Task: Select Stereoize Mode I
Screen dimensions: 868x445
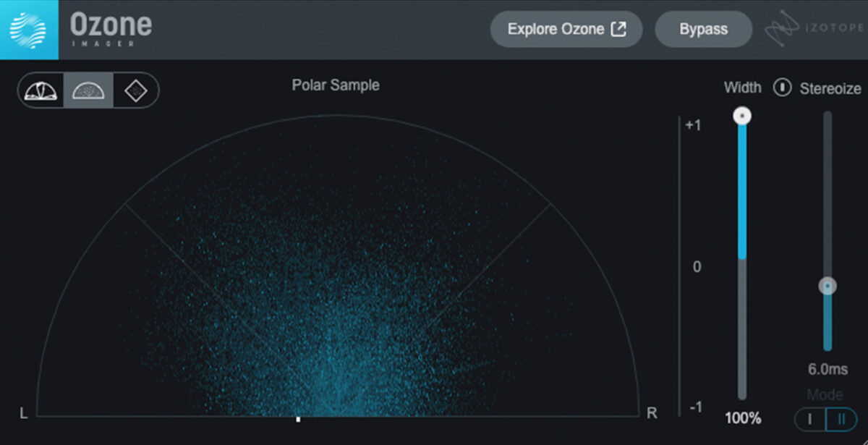Action: click(x=810, y=419)
